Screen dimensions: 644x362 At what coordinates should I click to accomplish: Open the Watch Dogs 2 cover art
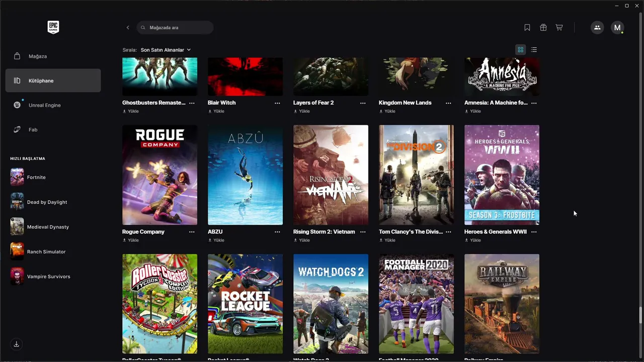pyautogui.click(x=331, y=304)
